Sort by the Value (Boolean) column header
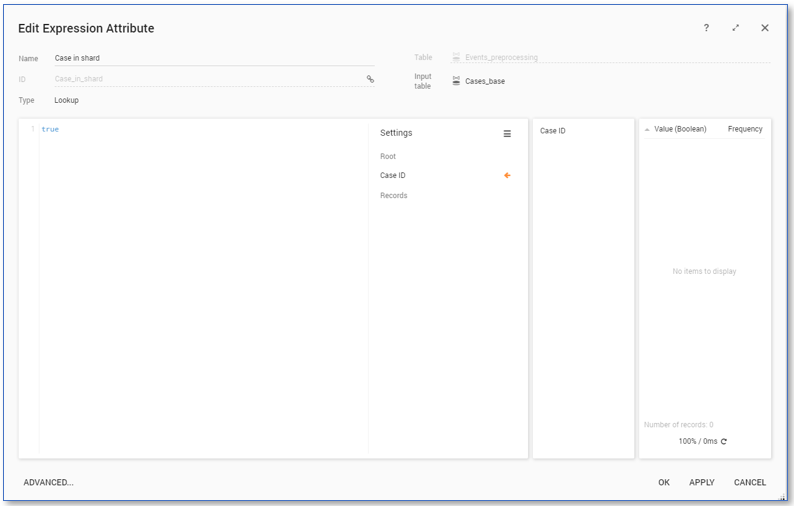 (680, 129)
